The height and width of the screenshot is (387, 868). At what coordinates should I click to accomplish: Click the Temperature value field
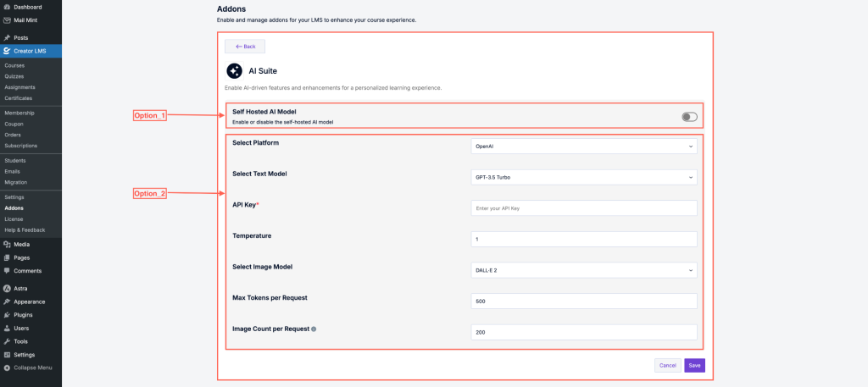coord(584,240)
